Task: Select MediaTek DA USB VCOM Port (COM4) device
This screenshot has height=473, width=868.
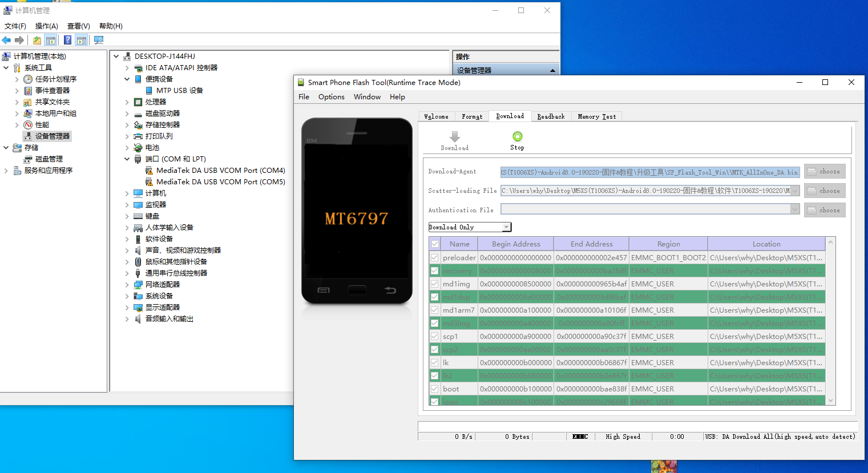Action: (x=220, y=171)
